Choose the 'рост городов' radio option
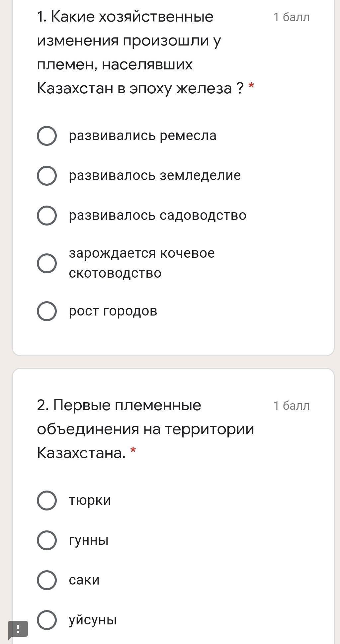Screen dimensions: 340x644 coord(47,311)
